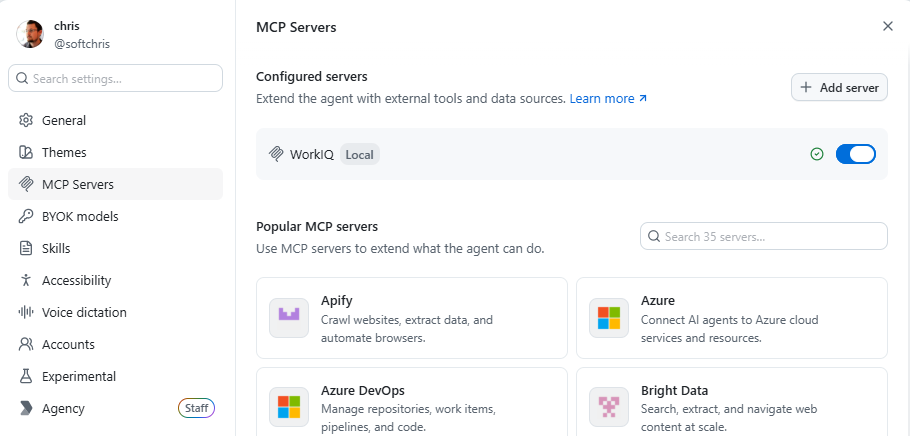Select the Bright Data card title
Screen dimensions: 910x436
(x=674, y=390)
